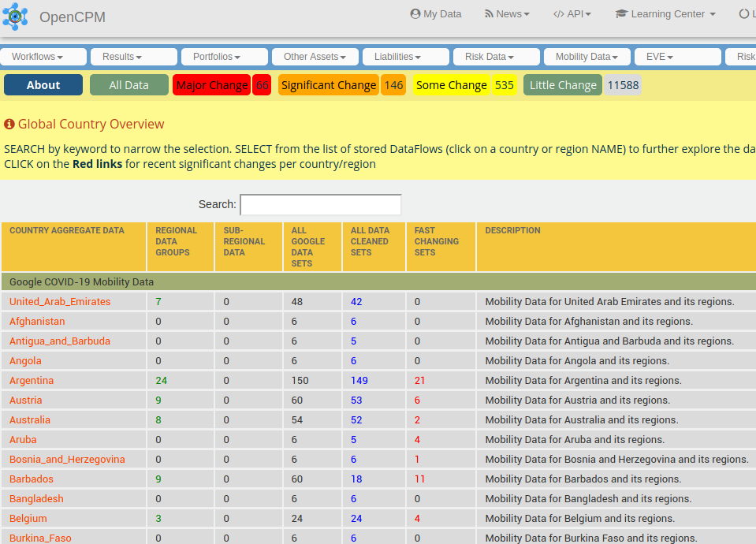Click the info icon beside Global Country Overview
Screen dimensions: 756x544
pyautogui.click(x=9, y=125)
